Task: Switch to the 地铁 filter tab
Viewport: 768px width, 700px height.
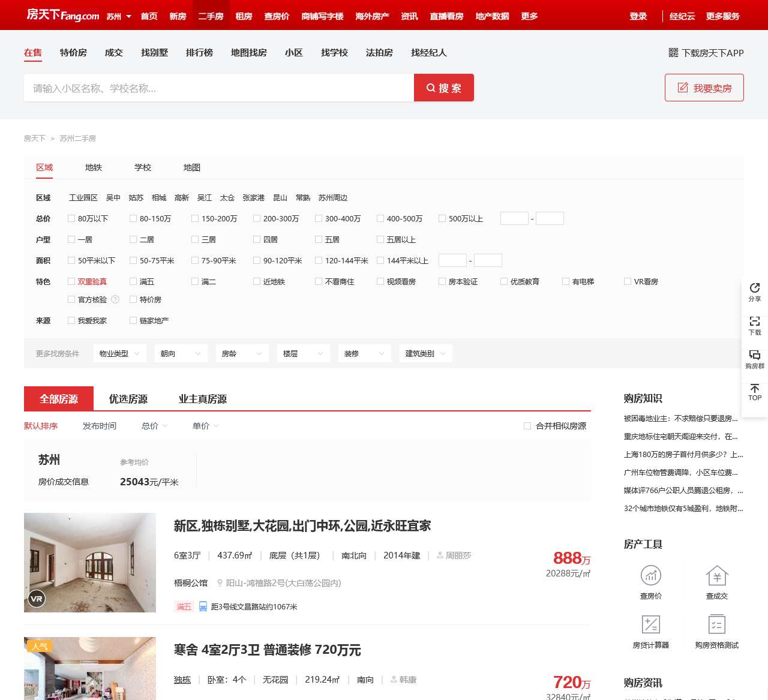Action: [x=93, y=168]
